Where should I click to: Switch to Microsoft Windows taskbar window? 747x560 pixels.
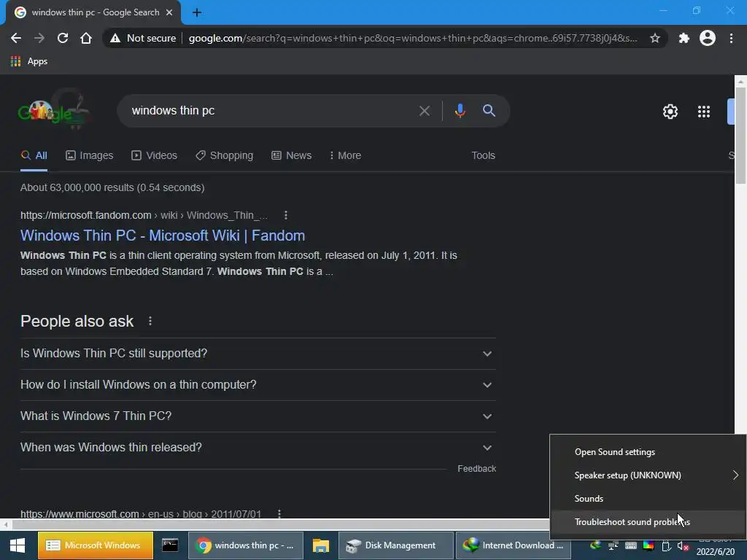[x=96, y=545]
